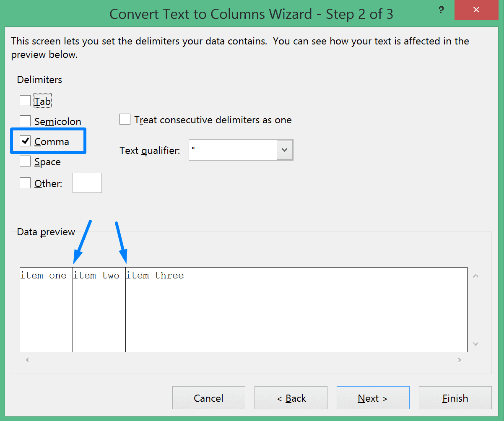Expand delimiter options under Other field
This screenshot has height=421, width=504.
pos(87,183)
